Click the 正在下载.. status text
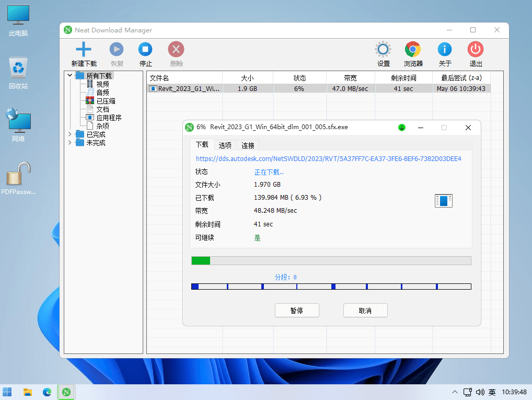Screen dimensions: 532x400 tap(269, 172)
